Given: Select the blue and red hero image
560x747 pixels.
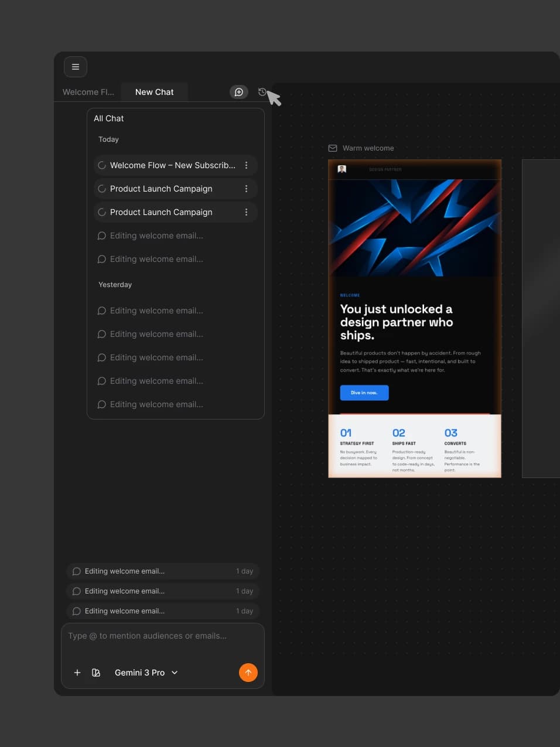Looking at the screenshot, I should (415, 228).
